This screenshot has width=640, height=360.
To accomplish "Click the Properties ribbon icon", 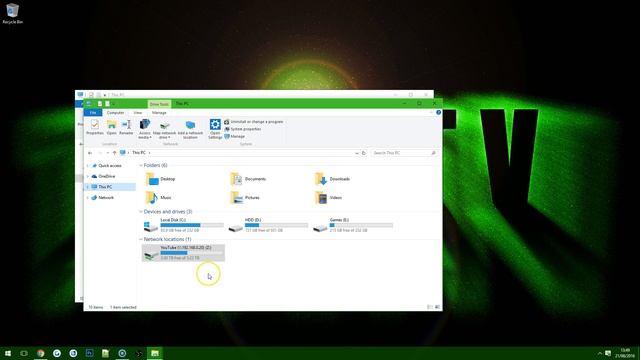I will 95,127.
